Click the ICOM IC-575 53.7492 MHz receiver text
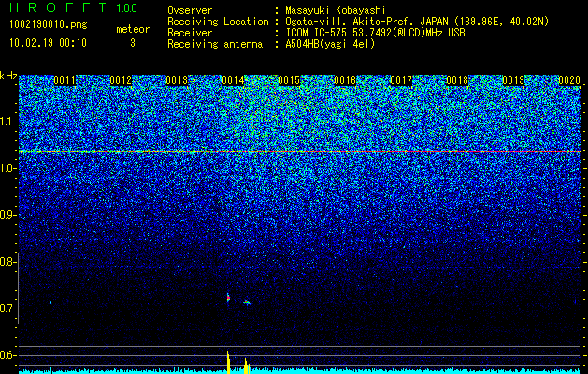 click(375, 33)
